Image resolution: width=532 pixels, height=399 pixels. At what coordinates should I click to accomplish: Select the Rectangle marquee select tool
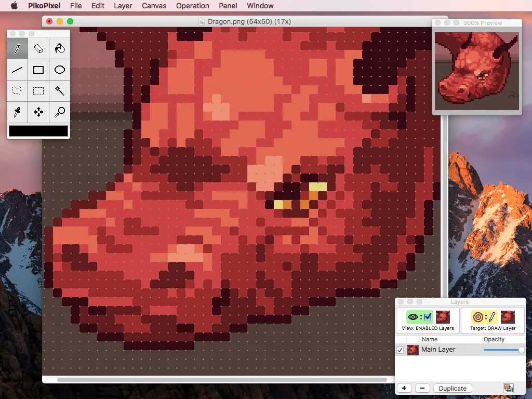(x=38, y=91)
